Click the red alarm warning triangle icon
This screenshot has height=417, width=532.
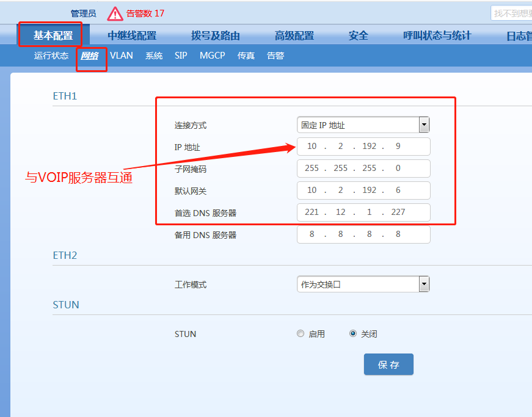pyautogui.click(x=115, y=13)
